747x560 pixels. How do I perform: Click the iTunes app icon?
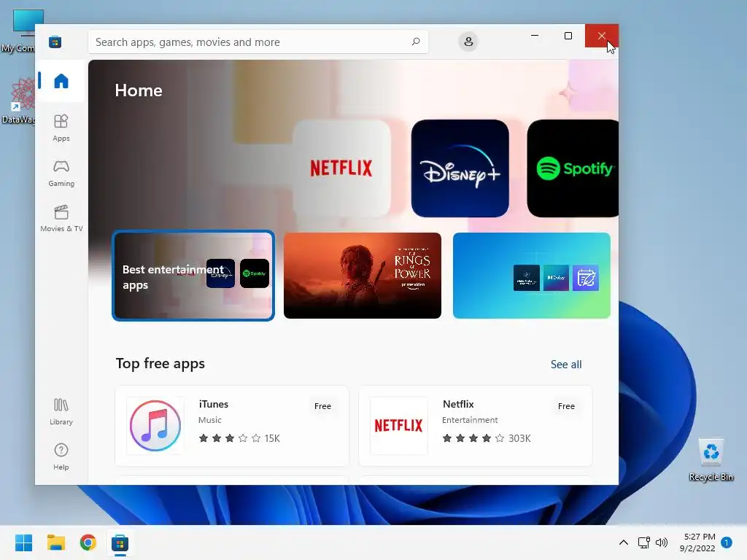(155, 426)
